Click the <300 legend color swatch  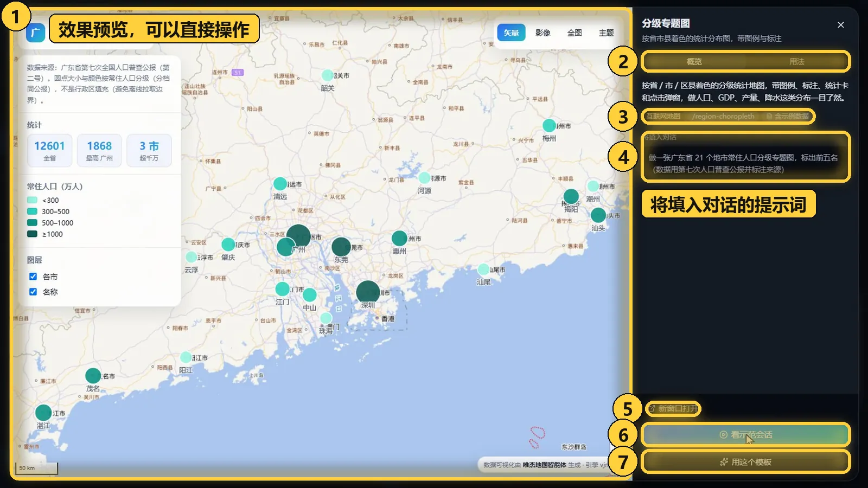[x=32, y=200]
